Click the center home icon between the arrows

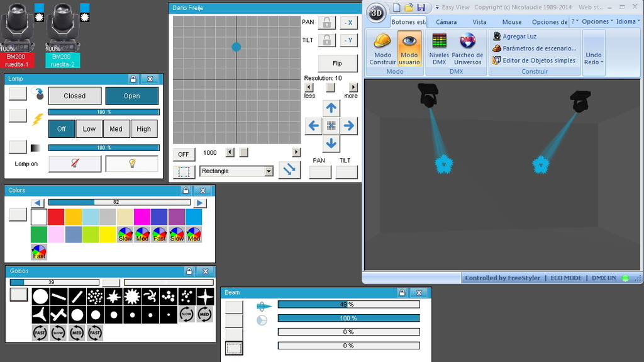[331, 125]
